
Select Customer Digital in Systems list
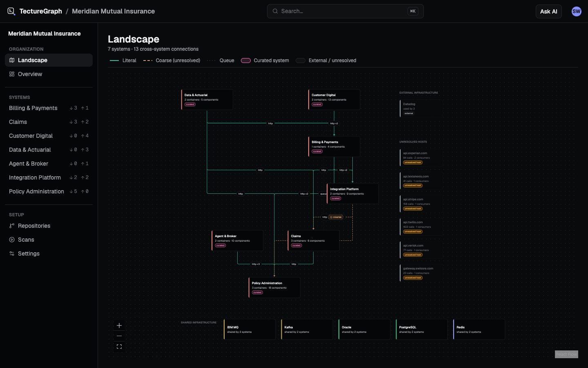click(x=49, y=136)
